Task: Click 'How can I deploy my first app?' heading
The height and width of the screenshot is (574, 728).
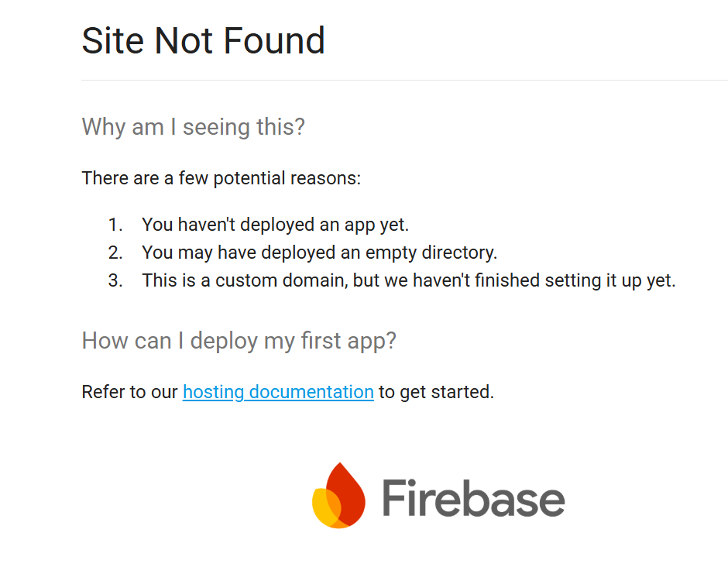Action: pos(239,341)
